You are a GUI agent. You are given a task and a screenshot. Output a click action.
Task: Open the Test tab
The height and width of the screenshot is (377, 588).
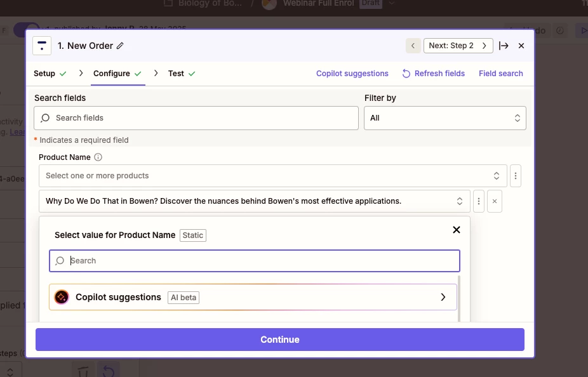(x=182, y=74)
